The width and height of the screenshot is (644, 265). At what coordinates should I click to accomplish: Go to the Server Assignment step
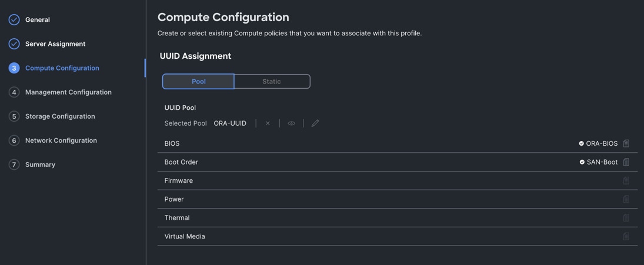[55, 44]
